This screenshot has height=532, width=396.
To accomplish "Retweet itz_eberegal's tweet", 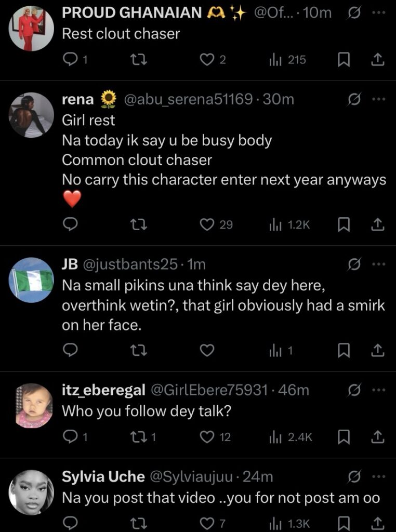I will (138, 437).
